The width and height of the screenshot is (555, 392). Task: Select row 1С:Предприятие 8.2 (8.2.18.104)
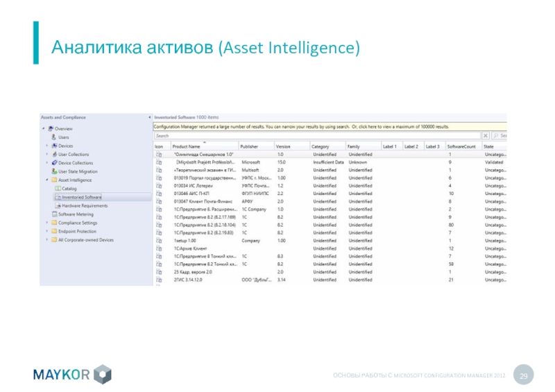coord(330,225)
